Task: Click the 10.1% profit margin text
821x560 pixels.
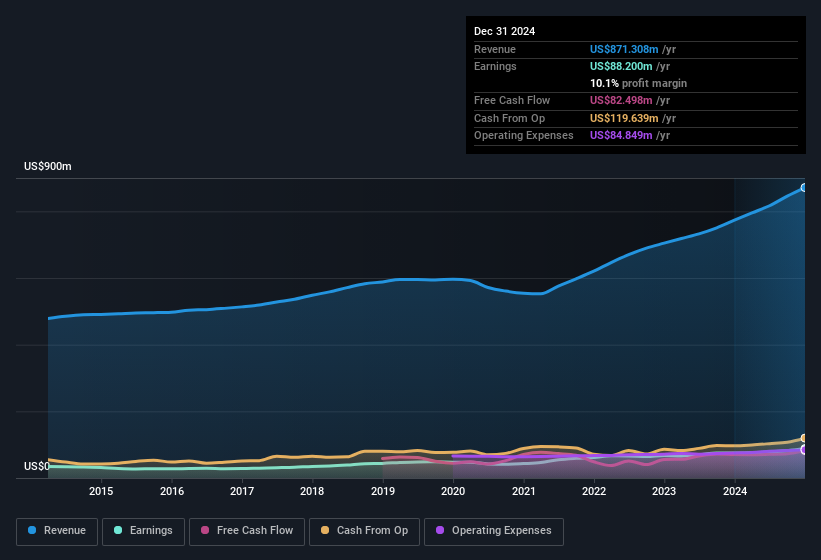Action: (638, 83)
